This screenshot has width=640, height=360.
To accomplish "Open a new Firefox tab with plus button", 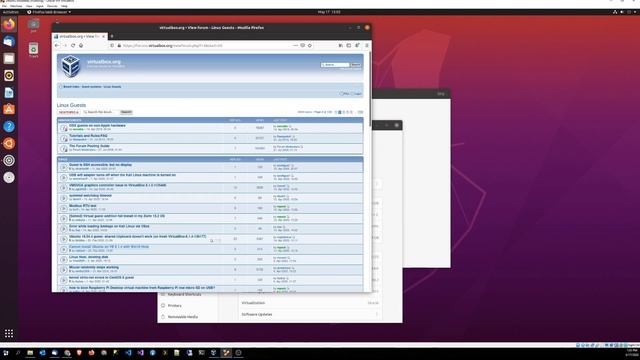I will [112, 36].
